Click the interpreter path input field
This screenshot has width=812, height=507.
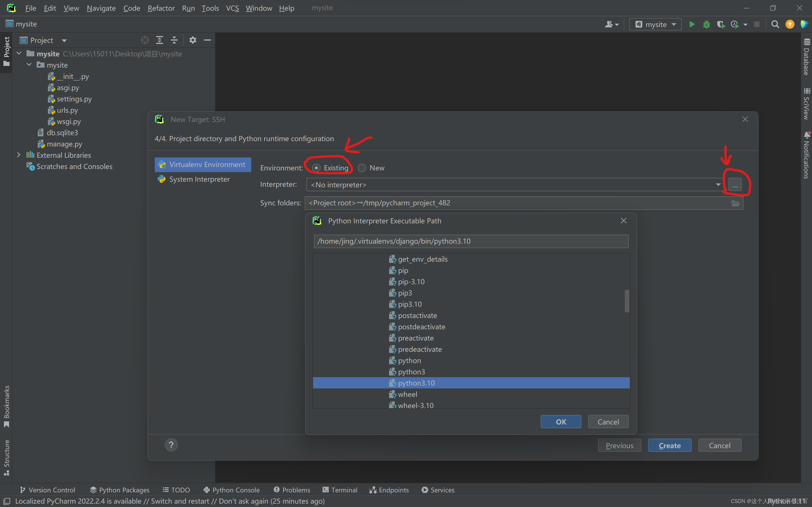pyautogui.click(x=471, y=241)
